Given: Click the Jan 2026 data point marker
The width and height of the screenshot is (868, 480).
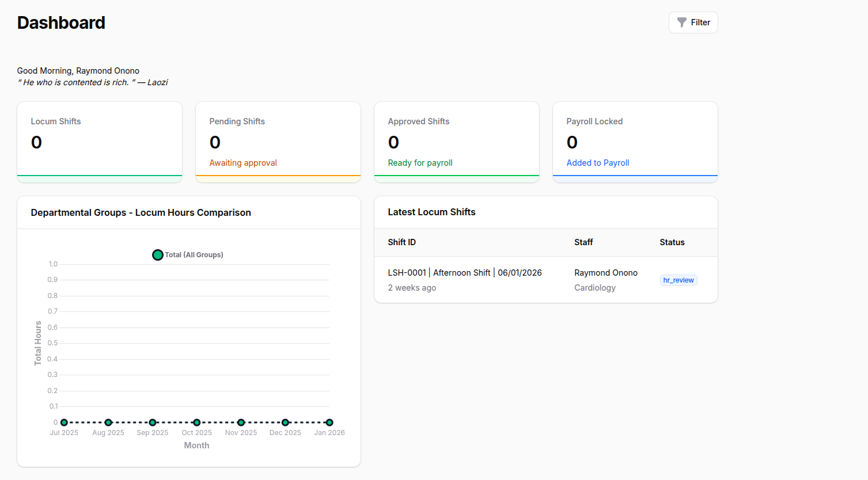Looking at the screenshot, I should tap(329, 422).
